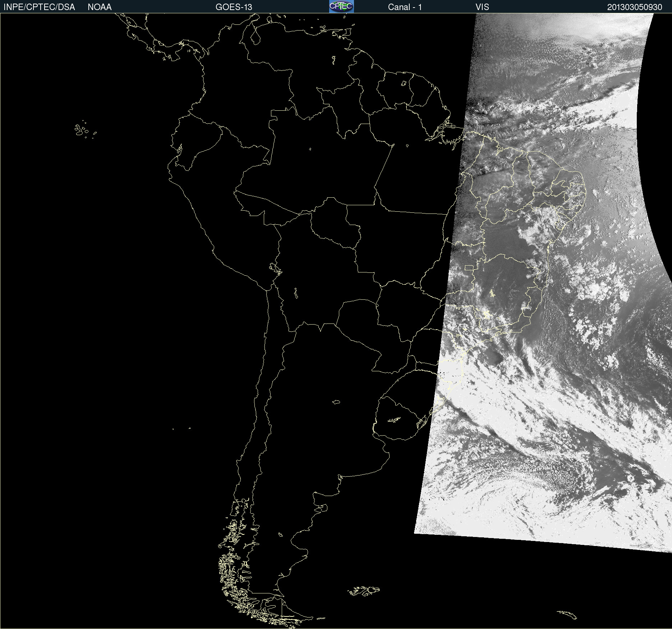Click the 'Canal - 1' channel label
The width and height of the screenshot is (672, 629).
point(405,7)
